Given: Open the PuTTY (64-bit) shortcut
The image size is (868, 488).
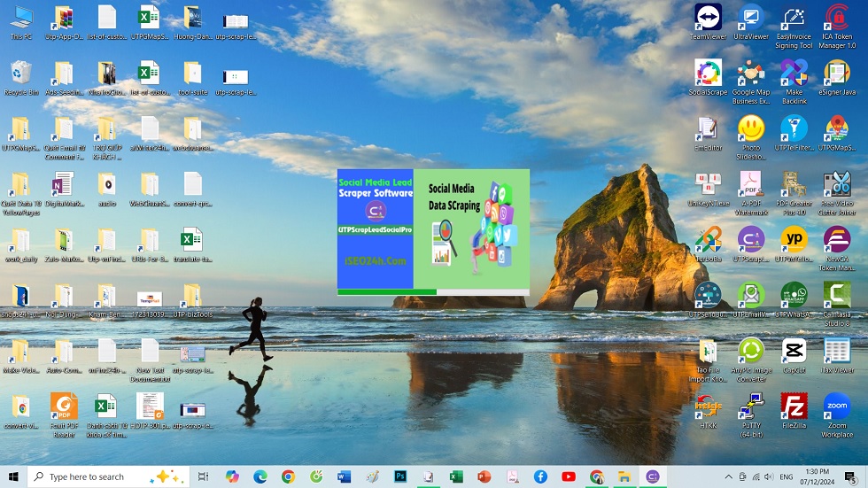Looking at the screenshot, I should (751, 407).
